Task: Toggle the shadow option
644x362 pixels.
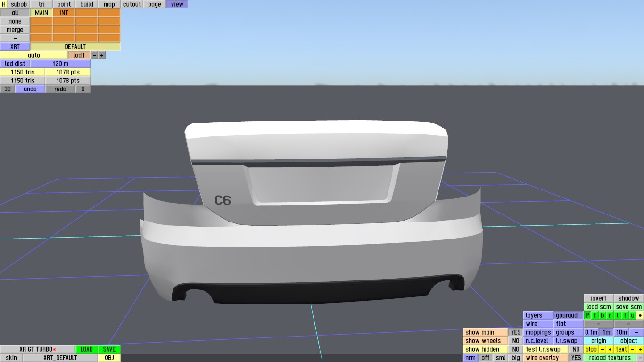Action: point(629,298)
